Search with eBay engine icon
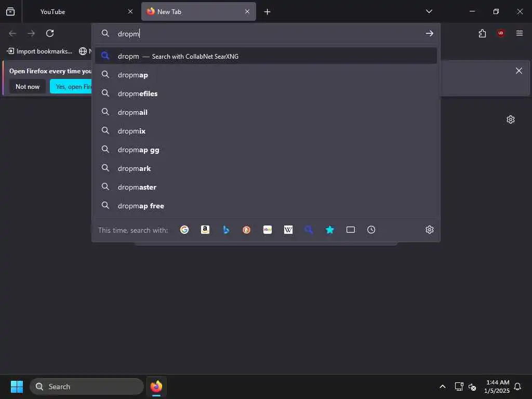 pos(268,230)
